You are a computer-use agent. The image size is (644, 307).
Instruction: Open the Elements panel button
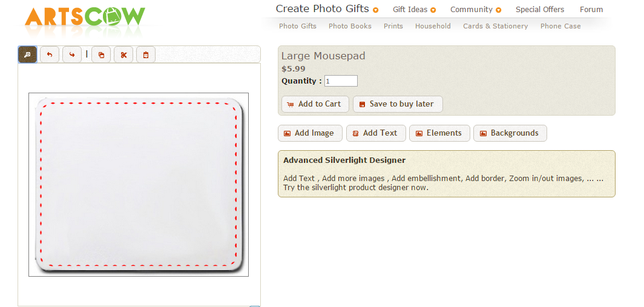(439, 133)
